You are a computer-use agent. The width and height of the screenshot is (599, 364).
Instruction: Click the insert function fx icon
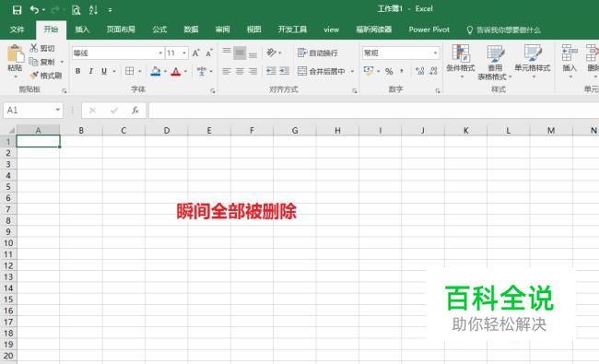pos(135,111)
